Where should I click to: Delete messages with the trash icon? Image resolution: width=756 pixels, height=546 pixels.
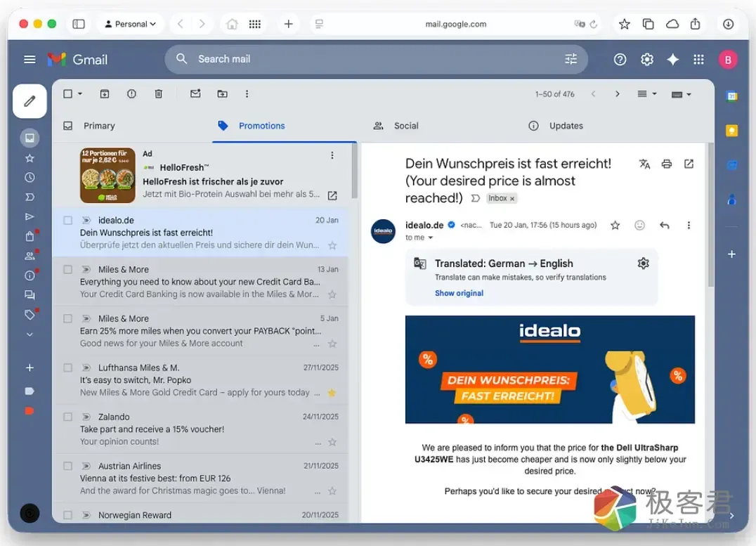point(158,93)
